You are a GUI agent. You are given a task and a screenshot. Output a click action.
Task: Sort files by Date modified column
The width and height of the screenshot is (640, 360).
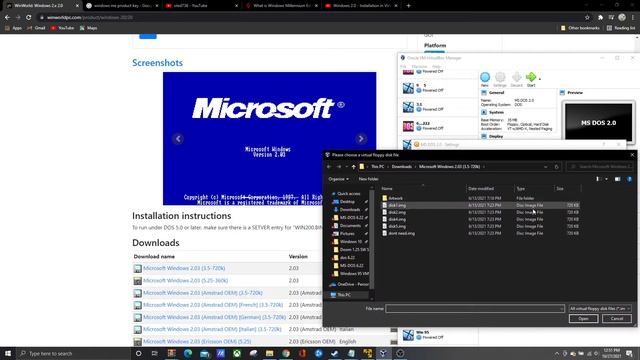coord(490,189)
